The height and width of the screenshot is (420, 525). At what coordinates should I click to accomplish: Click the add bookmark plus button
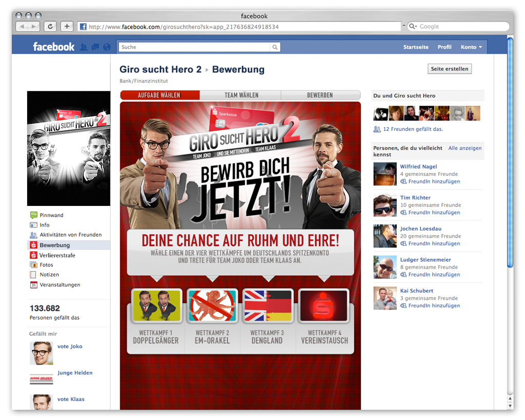click(x=67, y=27)
